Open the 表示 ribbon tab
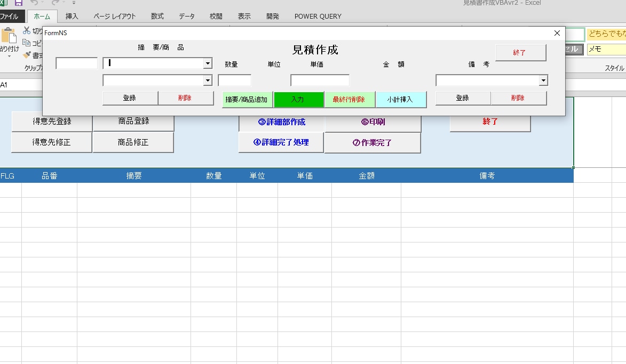Screen dimensions: 626x364 (x=244, y=17)
